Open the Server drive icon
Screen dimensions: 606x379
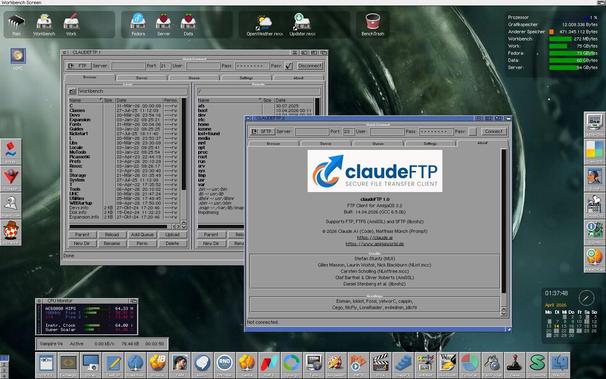(x=163, y=24)
